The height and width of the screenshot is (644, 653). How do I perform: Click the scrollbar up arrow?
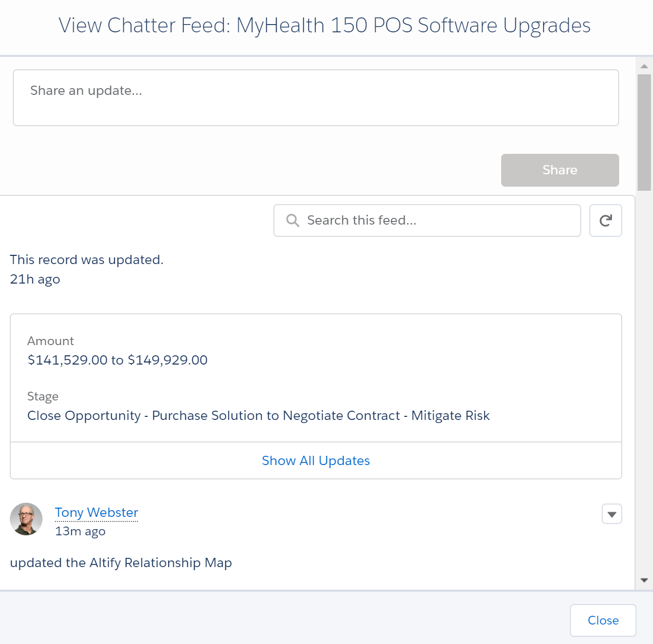[644, 66]
